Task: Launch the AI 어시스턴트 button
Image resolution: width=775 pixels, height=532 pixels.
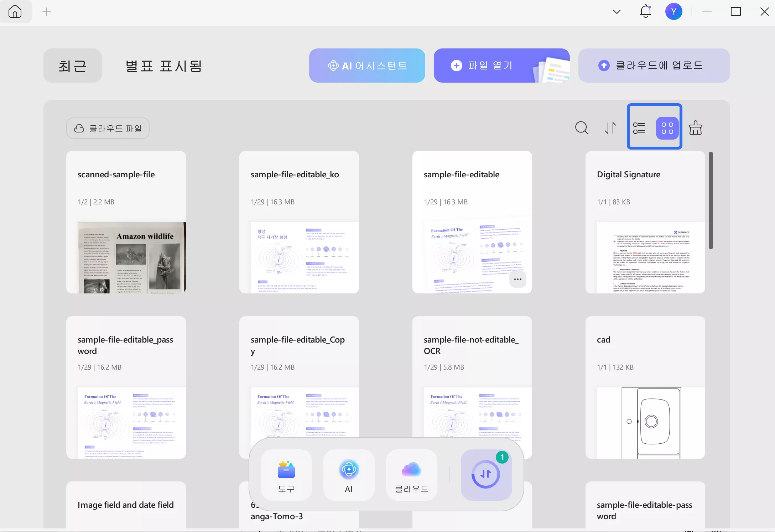Action: (367, 66)
